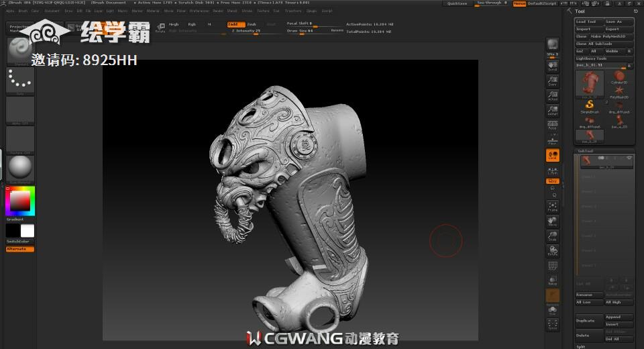Click the Tool panel restore icon
644x349 pixels.
point(636,11)
